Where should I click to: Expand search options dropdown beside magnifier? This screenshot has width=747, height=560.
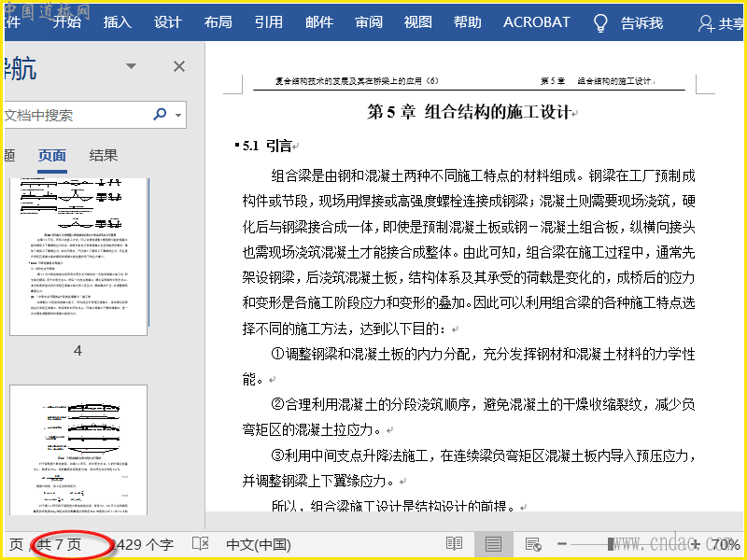(x=177, y=116)
